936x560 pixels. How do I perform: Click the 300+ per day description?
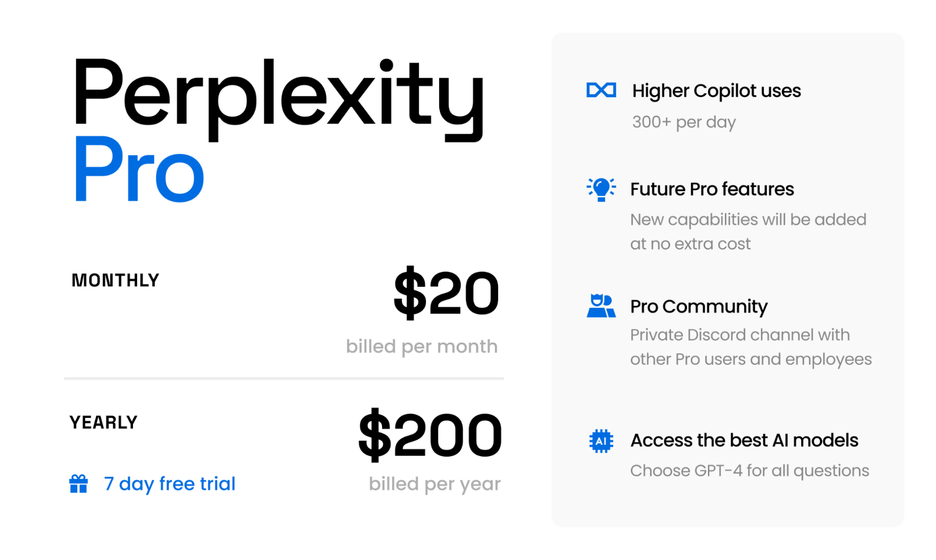coord(684,122)
